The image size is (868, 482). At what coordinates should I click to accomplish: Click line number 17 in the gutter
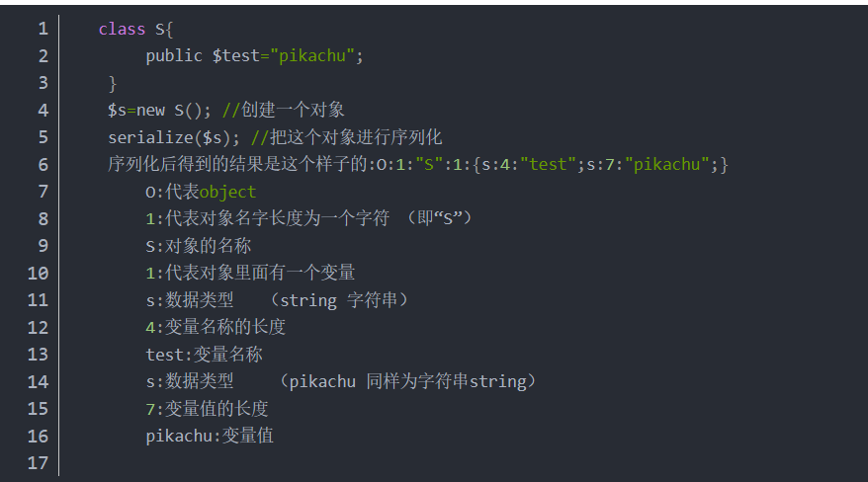(38, 463)
